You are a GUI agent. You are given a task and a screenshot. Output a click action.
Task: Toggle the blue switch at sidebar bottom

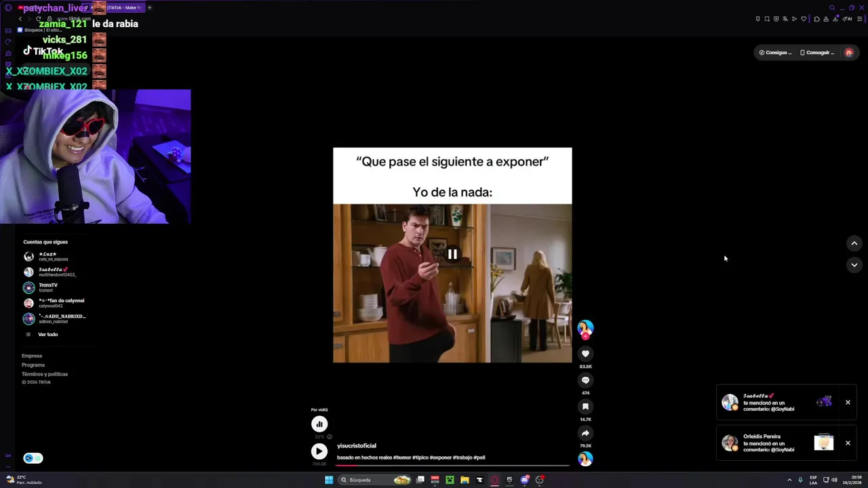(x=33, y=458)
